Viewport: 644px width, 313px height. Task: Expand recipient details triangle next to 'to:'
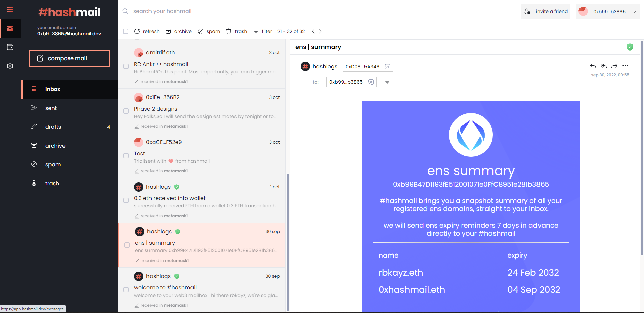click(x=387, y=82)
